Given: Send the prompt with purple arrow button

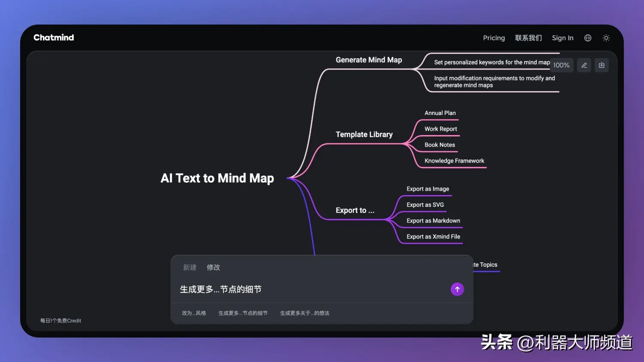Looking at the screenshot, I should pyautogui.click(x=457, y=289).
